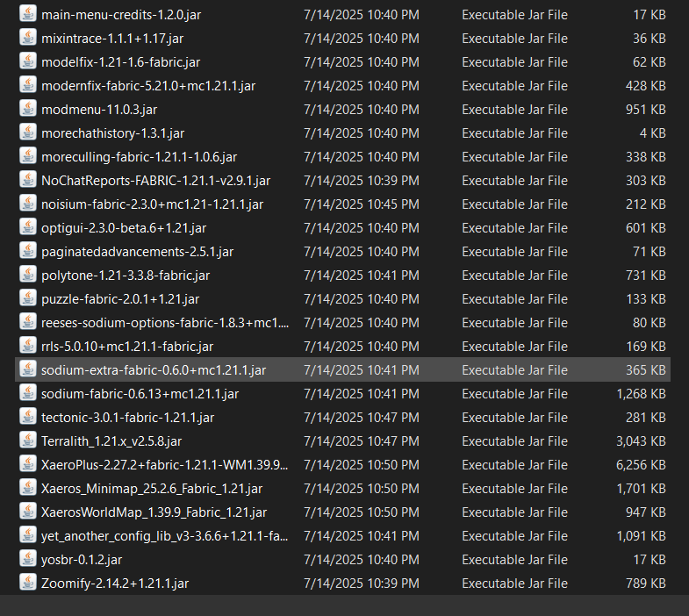Click the jar icon next to mixintrace-1.1.1+1.17.jar

pos(28,38)
